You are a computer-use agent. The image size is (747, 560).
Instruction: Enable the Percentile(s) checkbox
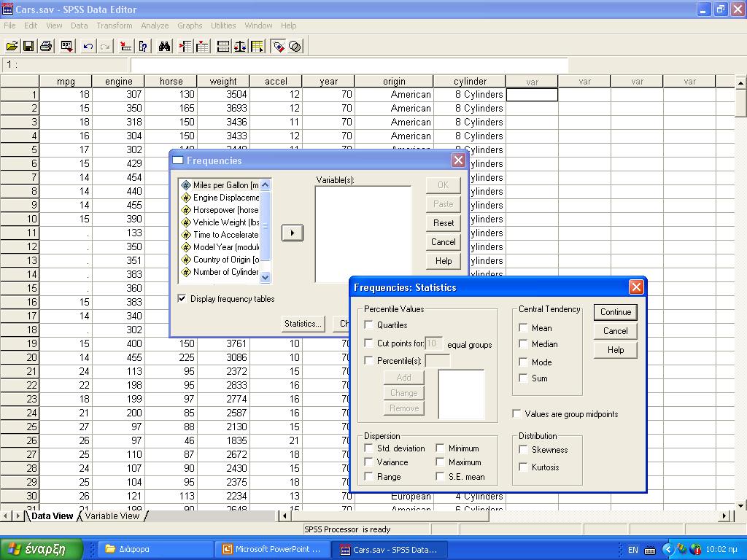368,360
